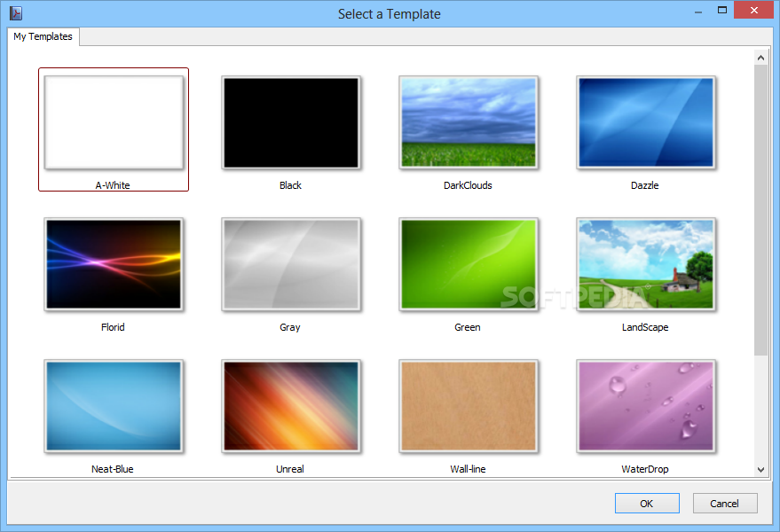Click the Green label text
Screen dimensions: 780x532
pyautogui.click(x=468, y=327)
